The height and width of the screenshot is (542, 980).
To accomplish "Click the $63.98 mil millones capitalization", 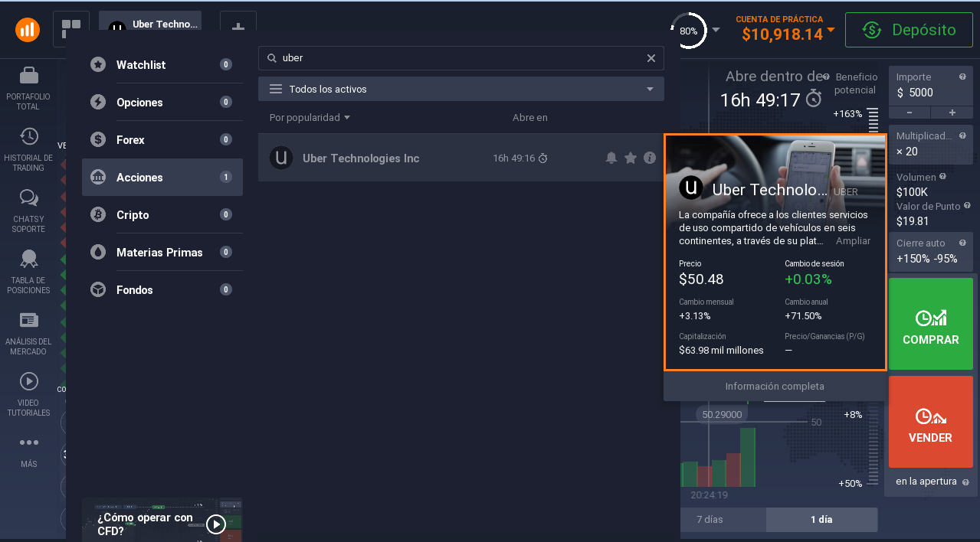I will click(721, 351).
